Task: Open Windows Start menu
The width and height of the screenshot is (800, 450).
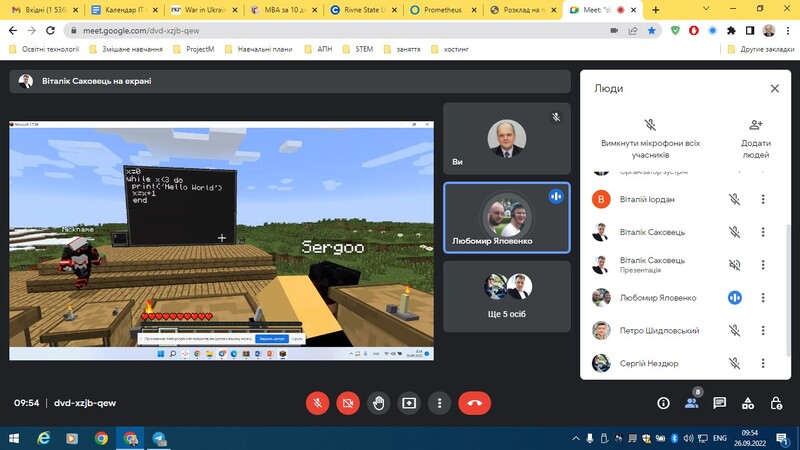Action: pos(14,438)
